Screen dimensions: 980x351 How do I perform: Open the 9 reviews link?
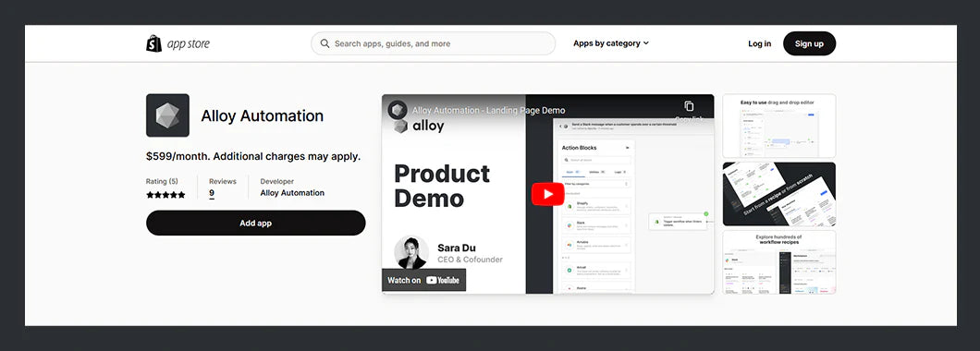[x=212, y=194]
